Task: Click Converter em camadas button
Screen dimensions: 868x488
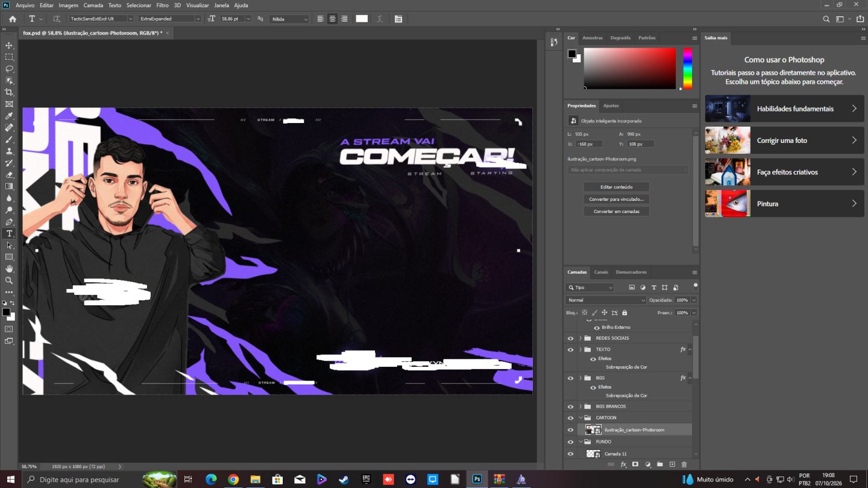Action: pyautogui.click(x=616, y=211)
